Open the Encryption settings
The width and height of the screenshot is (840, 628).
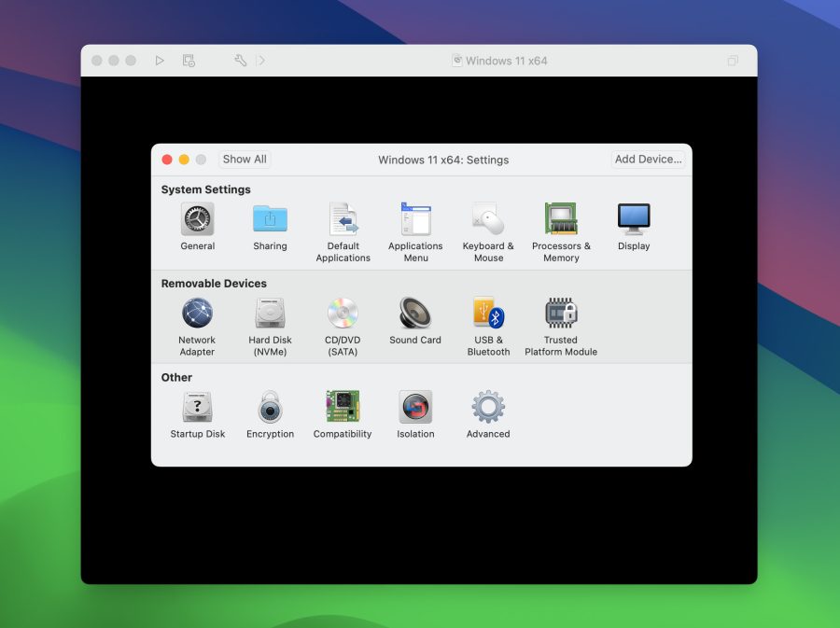[x=270, y=408]
